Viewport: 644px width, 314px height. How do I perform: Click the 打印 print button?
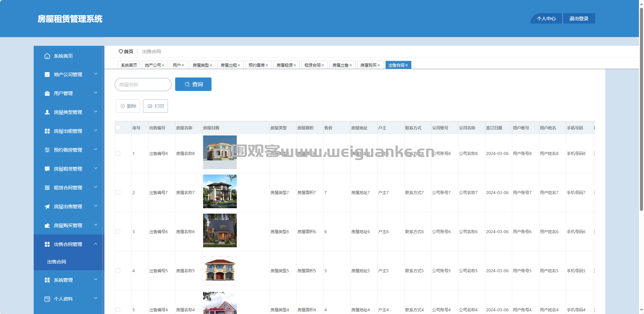pyautogui.click(x=155, y=106)
